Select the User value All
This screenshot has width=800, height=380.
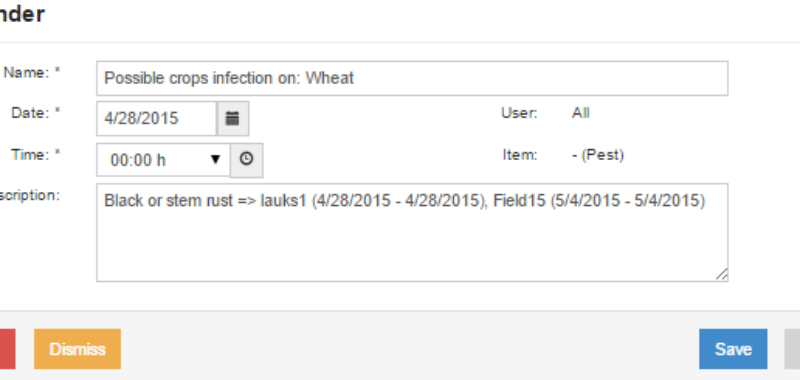[581, 113]
